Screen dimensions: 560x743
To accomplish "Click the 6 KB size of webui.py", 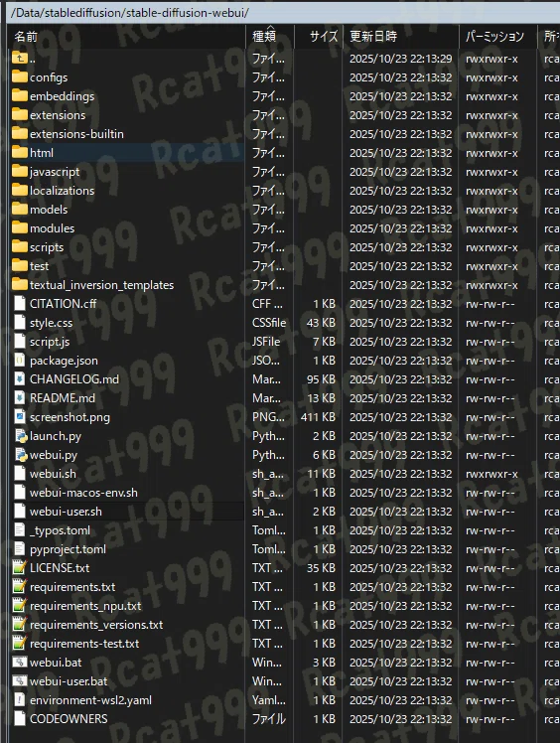I will point(324,455).
